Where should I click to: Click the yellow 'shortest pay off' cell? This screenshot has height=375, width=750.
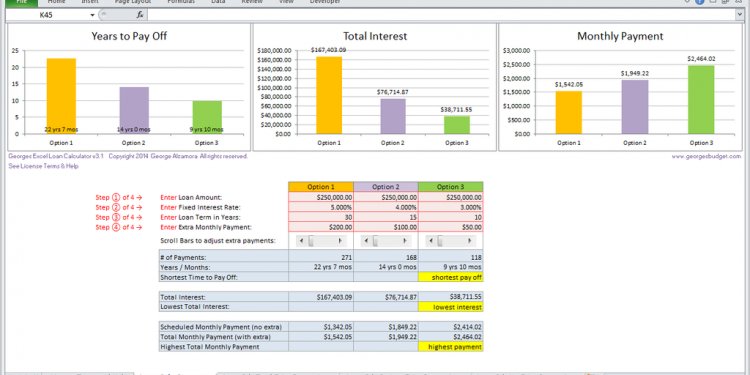pos(451,277)
